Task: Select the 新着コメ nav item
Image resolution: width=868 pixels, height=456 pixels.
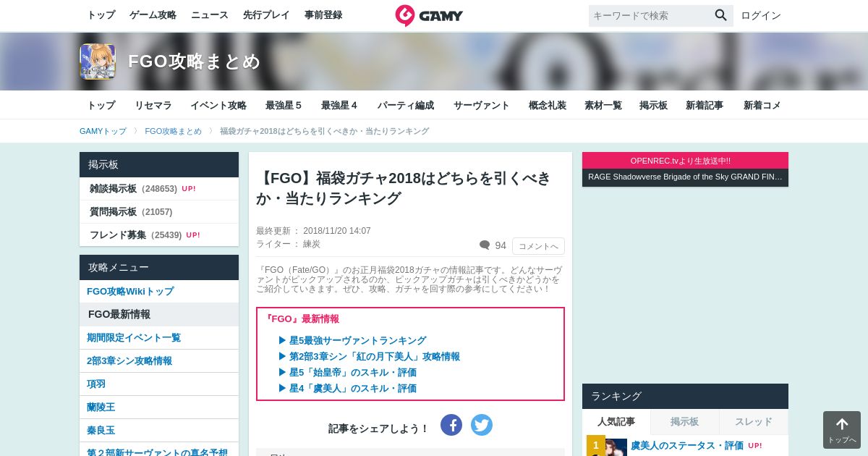Action: [x=762, y=105]
